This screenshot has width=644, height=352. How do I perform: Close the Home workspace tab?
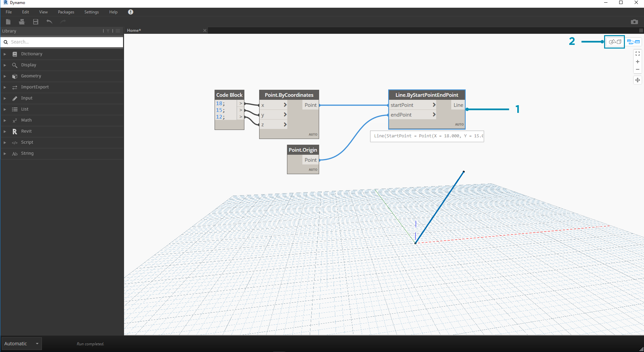[x=204, y=30]
